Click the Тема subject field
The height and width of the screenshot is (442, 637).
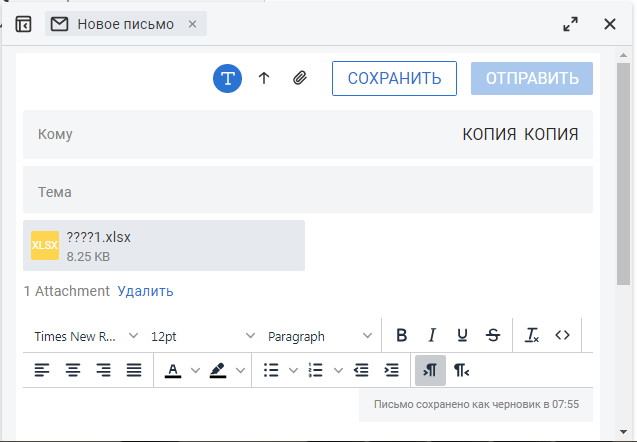(308, 190)
